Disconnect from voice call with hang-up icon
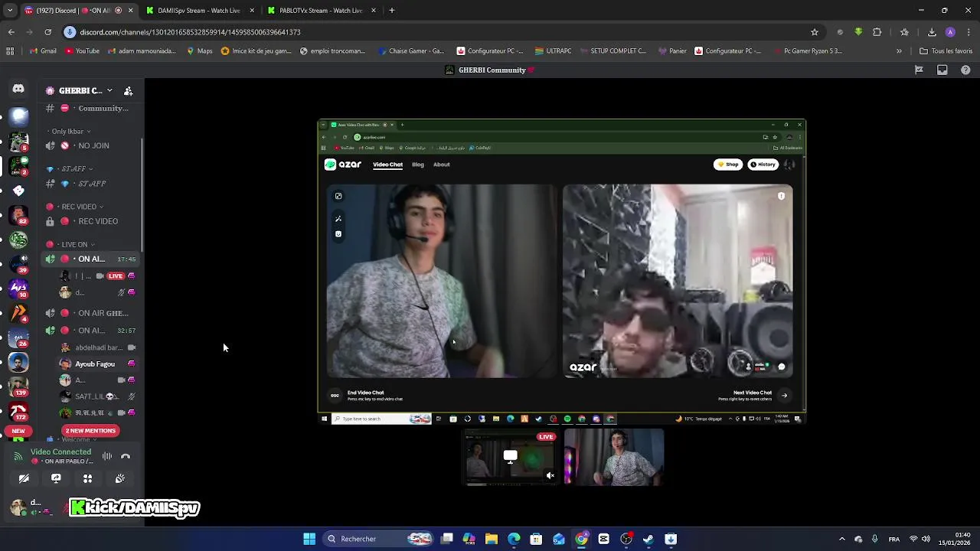 (126, 456)
